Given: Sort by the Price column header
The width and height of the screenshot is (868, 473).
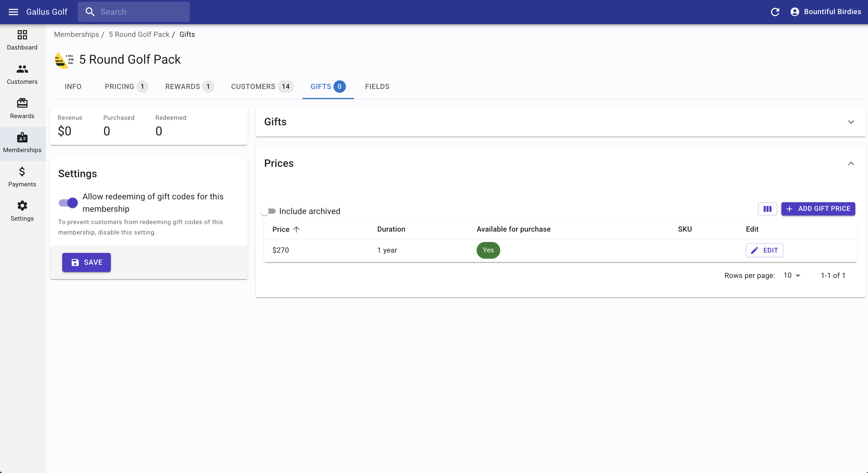Looking at the screenshot, I should [281, 229].
